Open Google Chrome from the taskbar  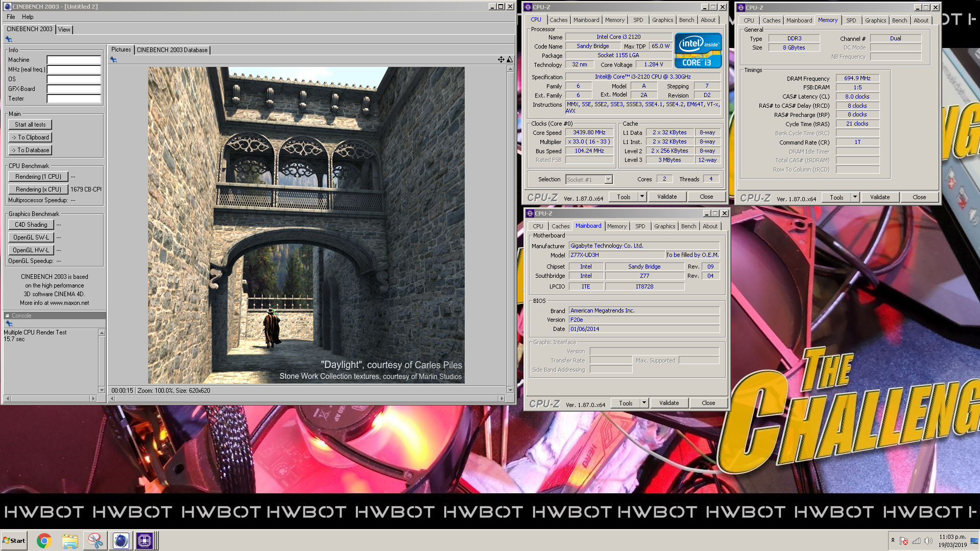[44, 541]
